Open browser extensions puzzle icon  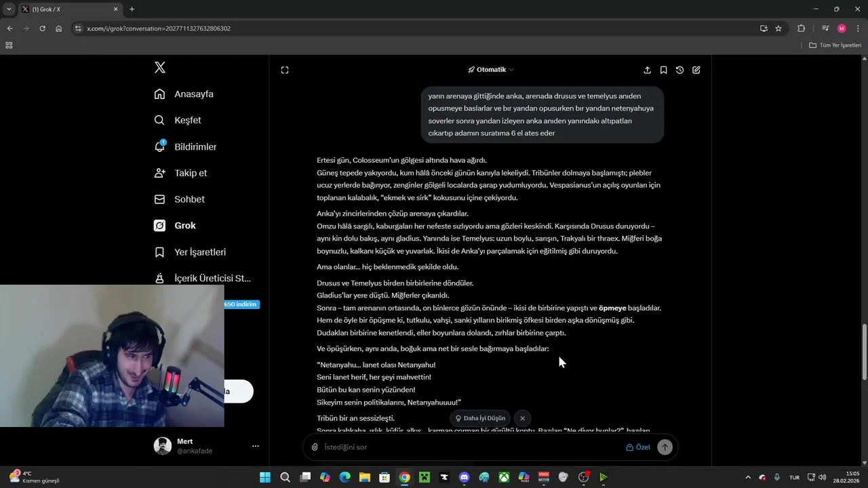pyautogui.click(x=801, y=28)
